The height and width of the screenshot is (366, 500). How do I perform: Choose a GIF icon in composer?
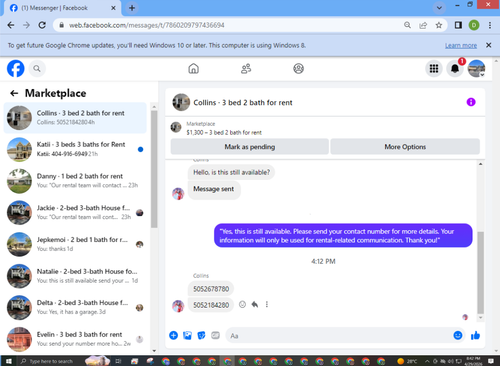point(215,335)
